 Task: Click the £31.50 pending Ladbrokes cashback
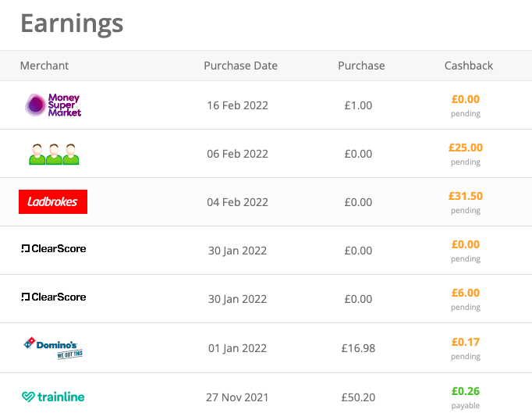pos(466,196)
